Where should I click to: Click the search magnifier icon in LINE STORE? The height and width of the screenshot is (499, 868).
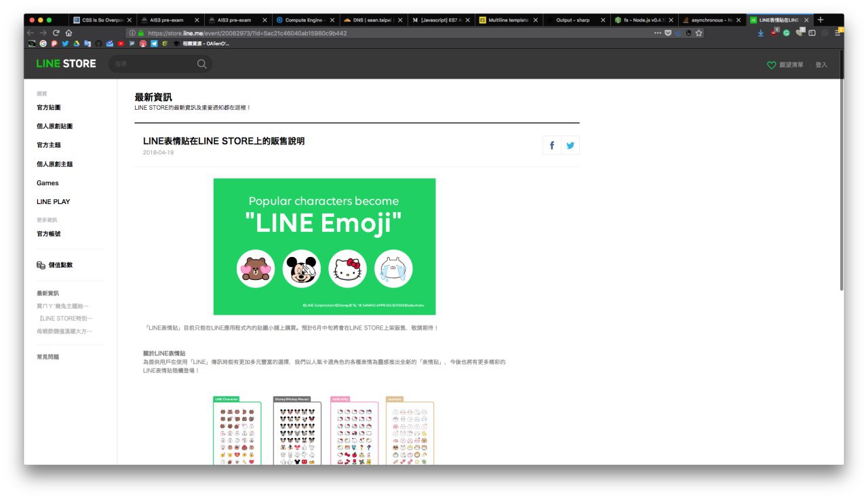[x=201, y=64]
